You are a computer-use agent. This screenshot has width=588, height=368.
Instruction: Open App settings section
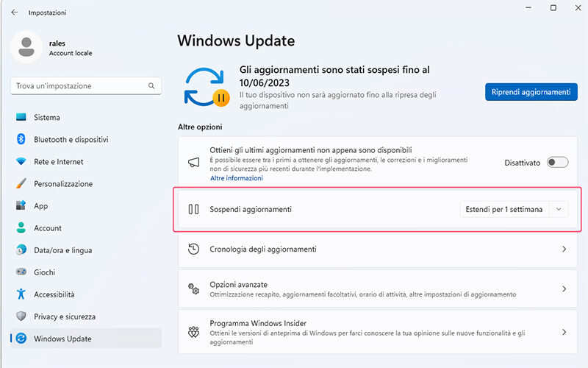[86, 206]
